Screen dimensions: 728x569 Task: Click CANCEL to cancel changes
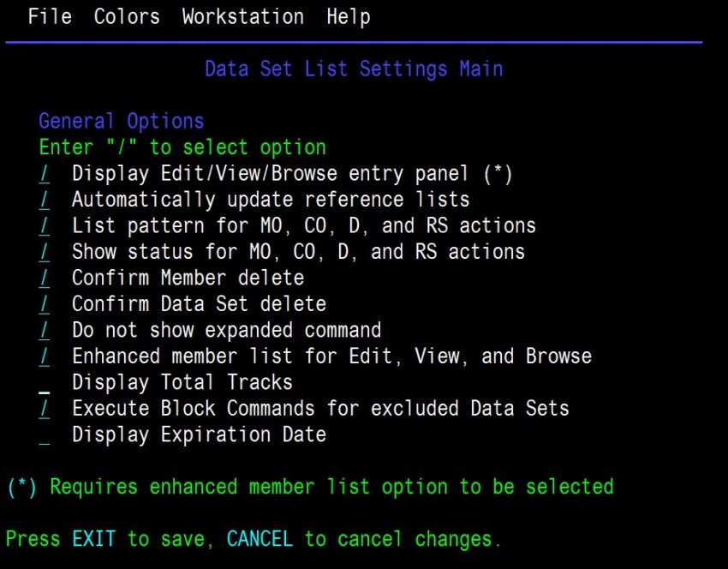(259, 539)
